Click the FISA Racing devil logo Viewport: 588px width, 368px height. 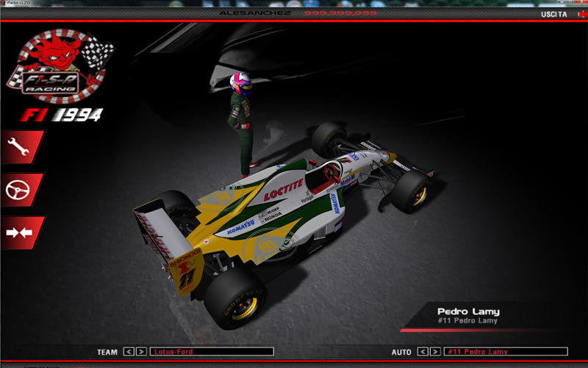coord(60,66)
